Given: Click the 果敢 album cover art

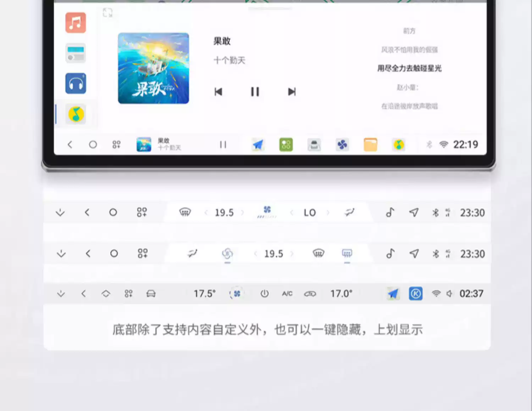Looking at the screenshot, I should pos(153,68).
